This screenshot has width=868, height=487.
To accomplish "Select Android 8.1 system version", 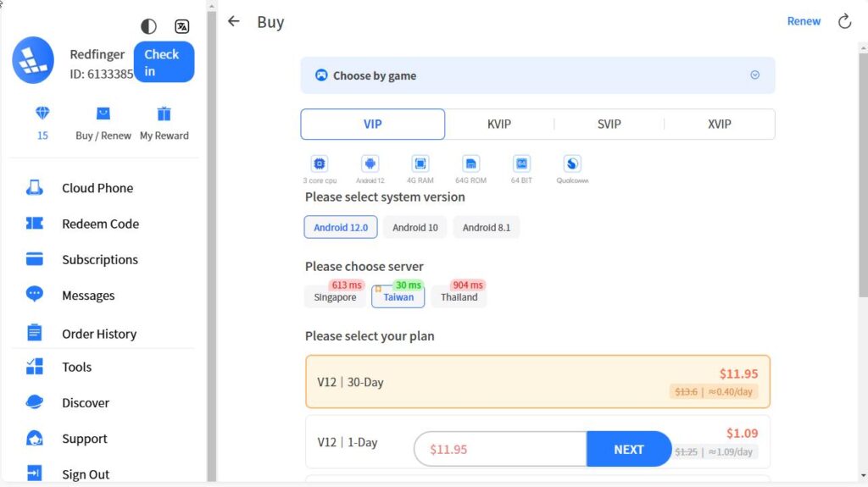I will [x=487, y=228].
